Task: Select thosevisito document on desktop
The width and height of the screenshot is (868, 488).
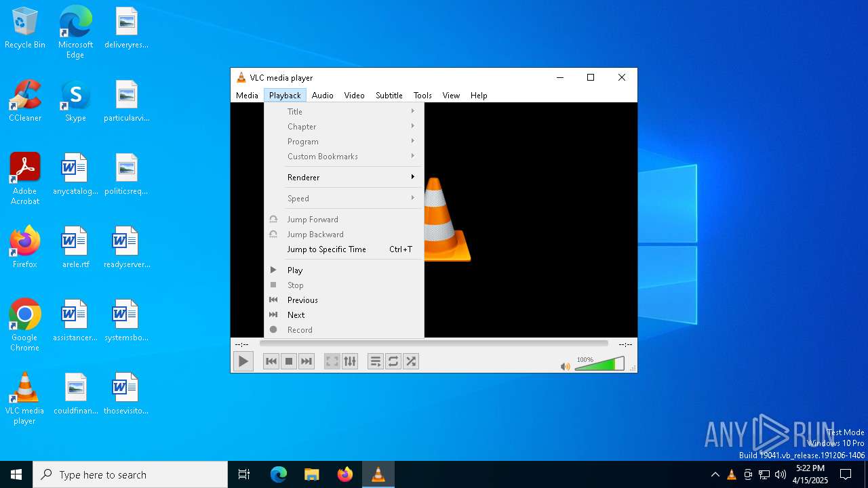Action: click(126, 394)
